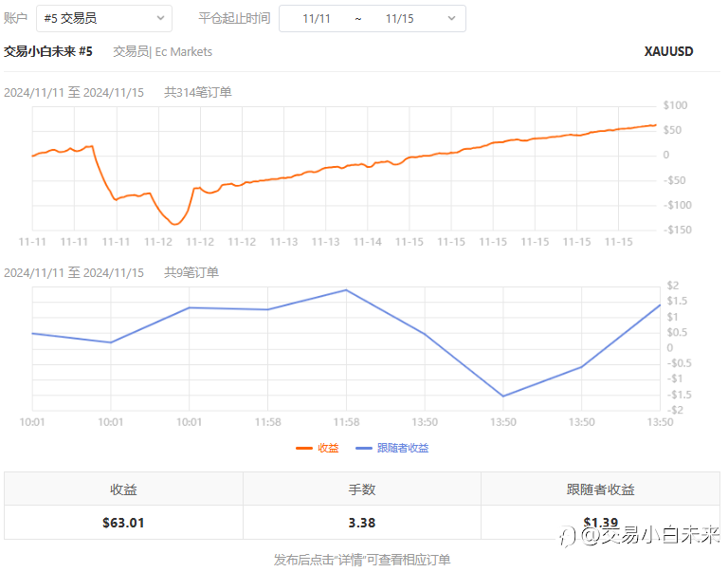
Task: Click the $1.5 y-axis label on follower chart
Action: [x=677, y=301]
